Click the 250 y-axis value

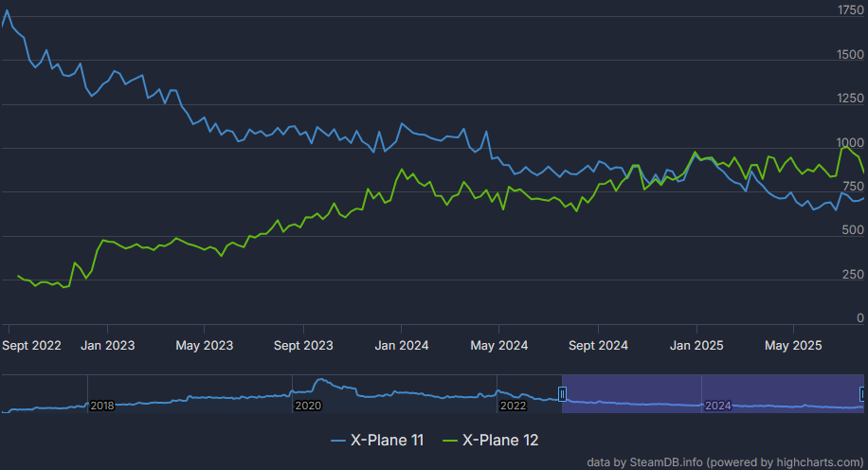(x=853, y=274)
